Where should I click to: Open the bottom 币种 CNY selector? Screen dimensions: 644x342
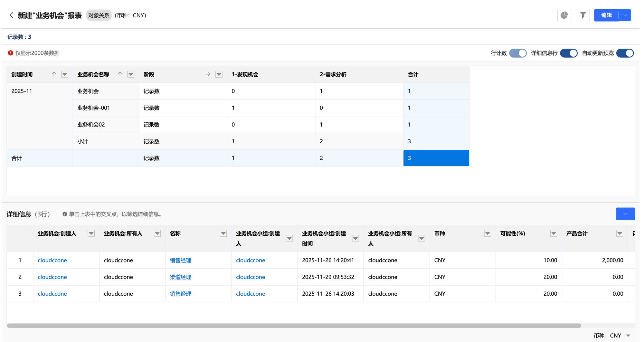[x=628, y=336]
